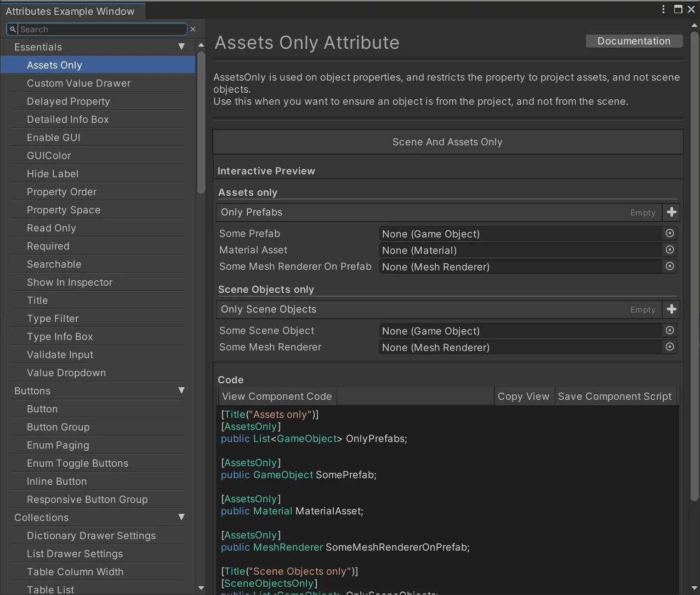Focus the Search input field

[98, 30]
